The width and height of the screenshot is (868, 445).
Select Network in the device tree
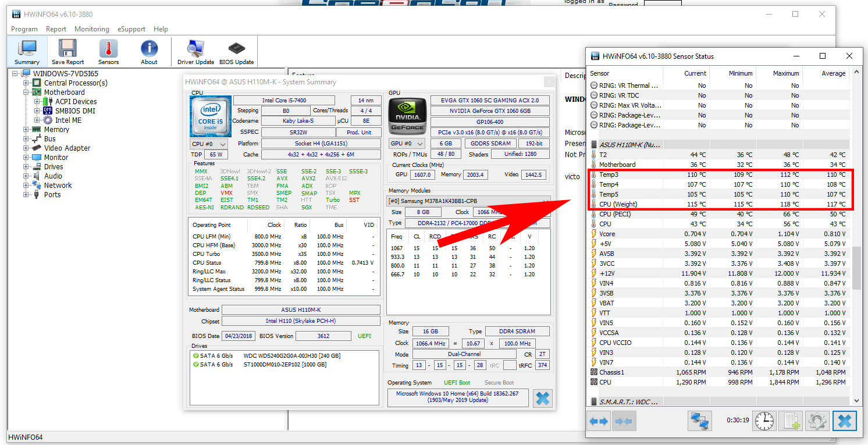[58, 186]
